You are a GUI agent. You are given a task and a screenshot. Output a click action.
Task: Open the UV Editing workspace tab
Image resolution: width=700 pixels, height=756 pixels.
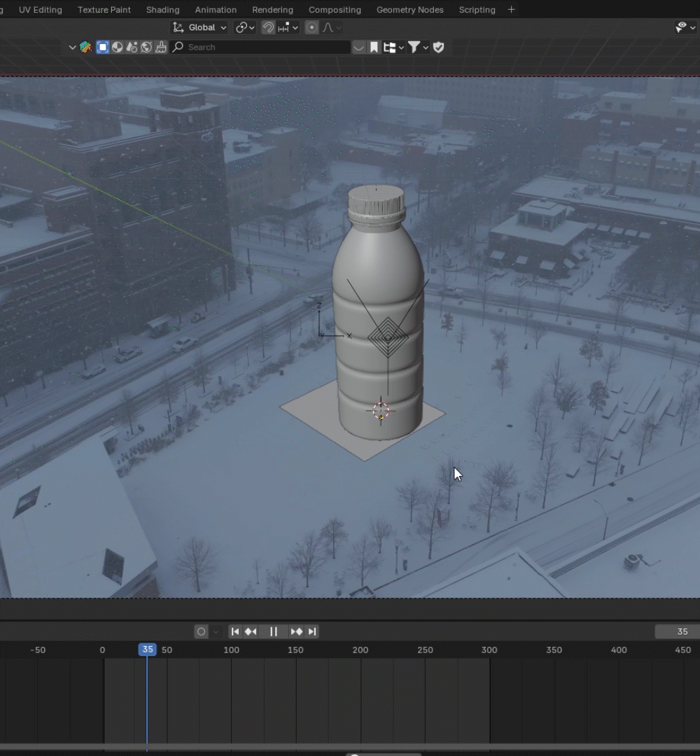[40, 10]
